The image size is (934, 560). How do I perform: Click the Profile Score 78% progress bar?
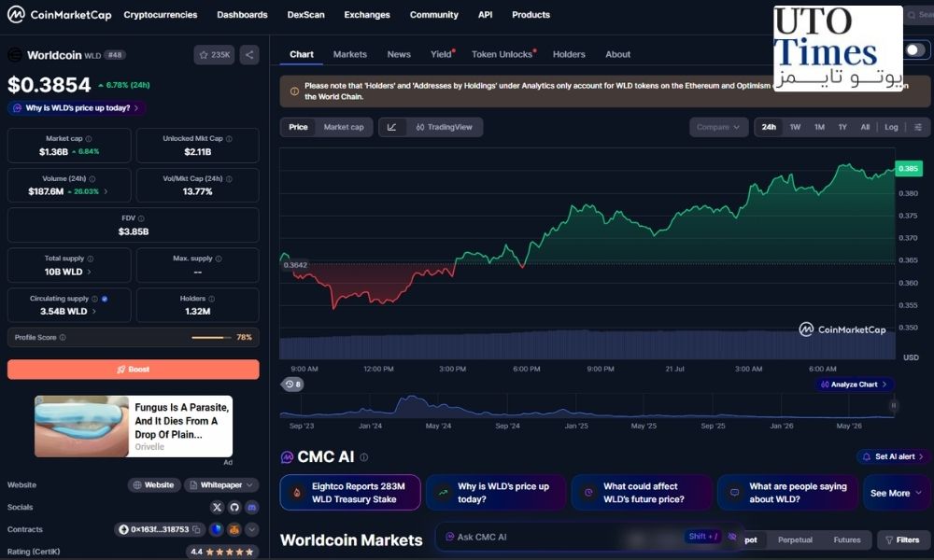pyautogui.click(x=211, y=338)
